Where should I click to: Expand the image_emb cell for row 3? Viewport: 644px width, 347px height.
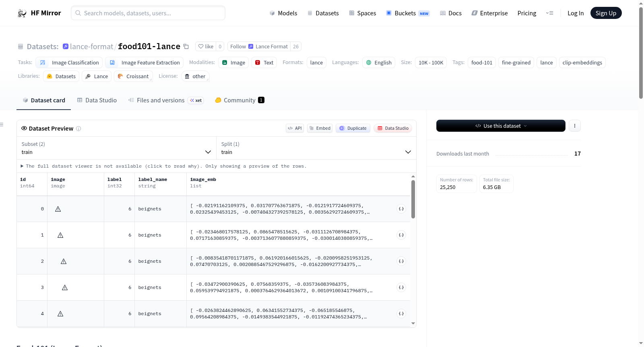click(401, 287)
